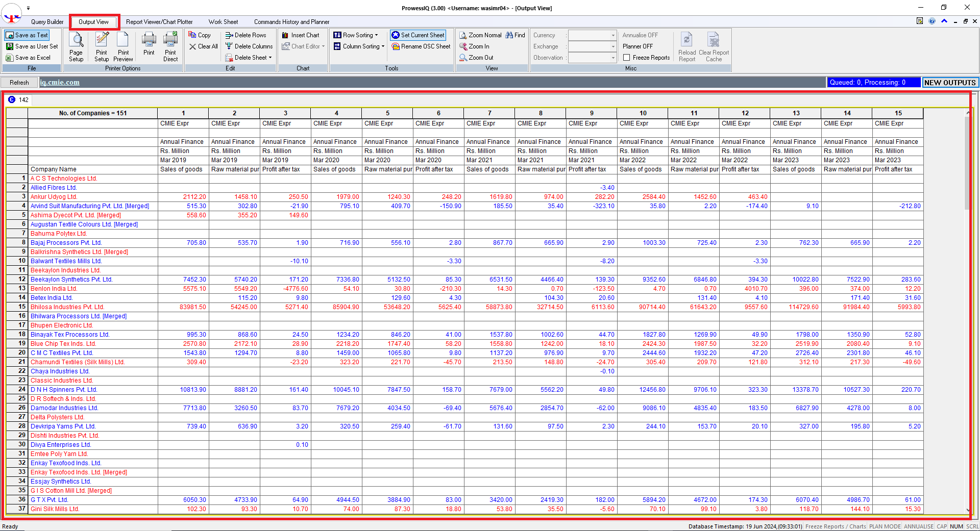
Task: Toggle Annualise OFF setting
Action: [x=640, y=35]
